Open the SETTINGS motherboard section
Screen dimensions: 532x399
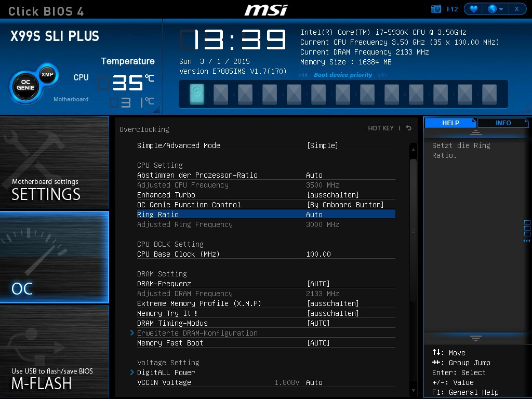[x=54, y=163]
